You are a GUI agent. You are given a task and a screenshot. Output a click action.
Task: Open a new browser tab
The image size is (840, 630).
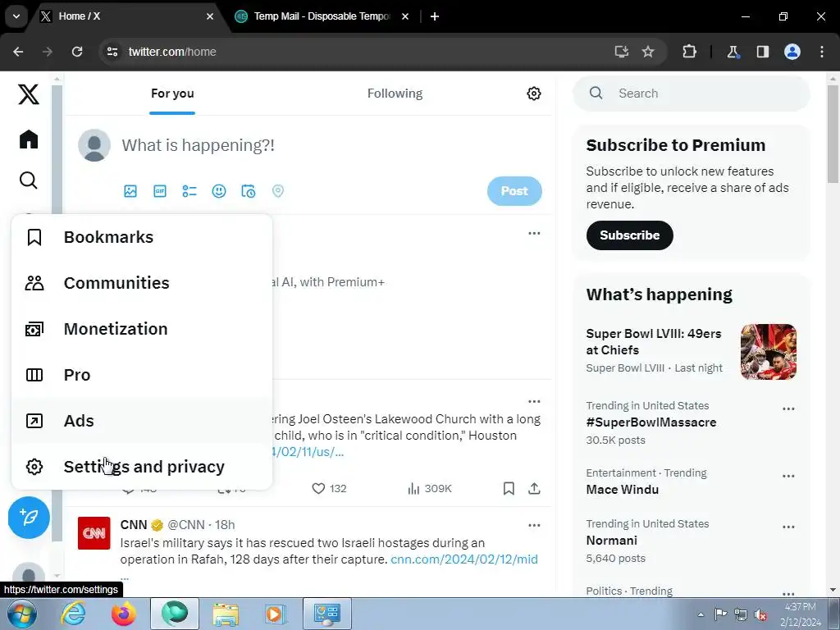pos(435,16)
